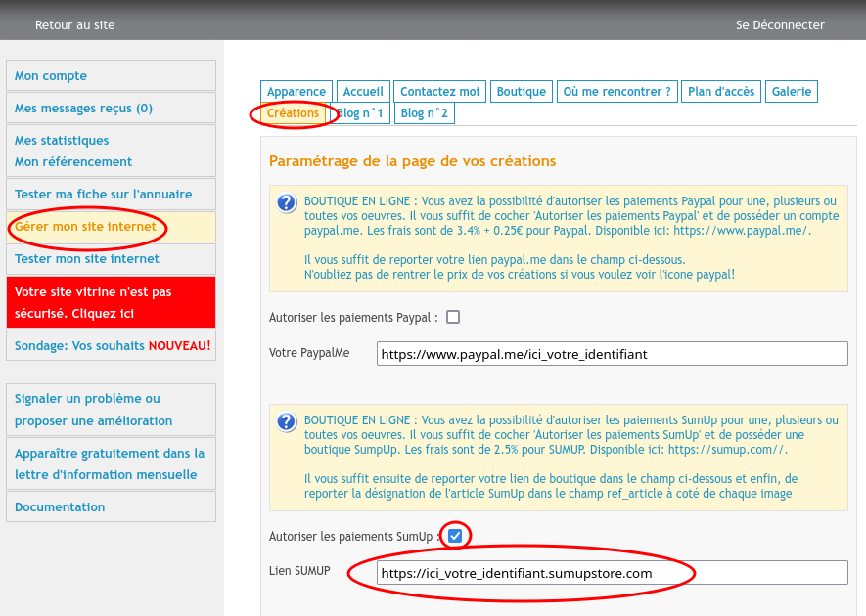This screenshot has height=616, width=866.
Task: Click the red site non sécurisé warning
Action: pos(111,303)
